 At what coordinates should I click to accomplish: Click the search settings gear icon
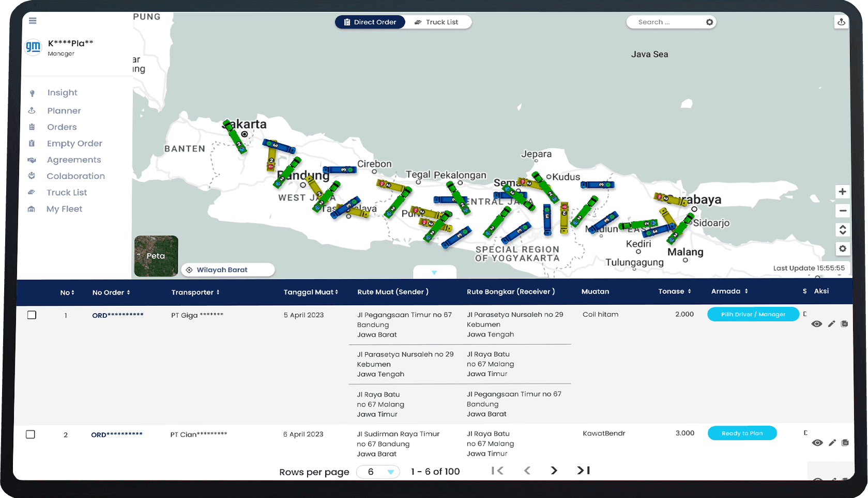pos(709,22)
